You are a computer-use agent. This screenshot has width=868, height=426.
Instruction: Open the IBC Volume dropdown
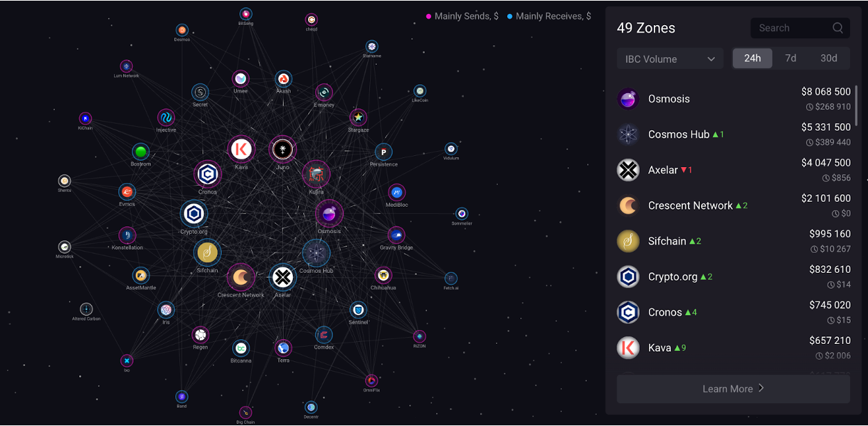670,59
